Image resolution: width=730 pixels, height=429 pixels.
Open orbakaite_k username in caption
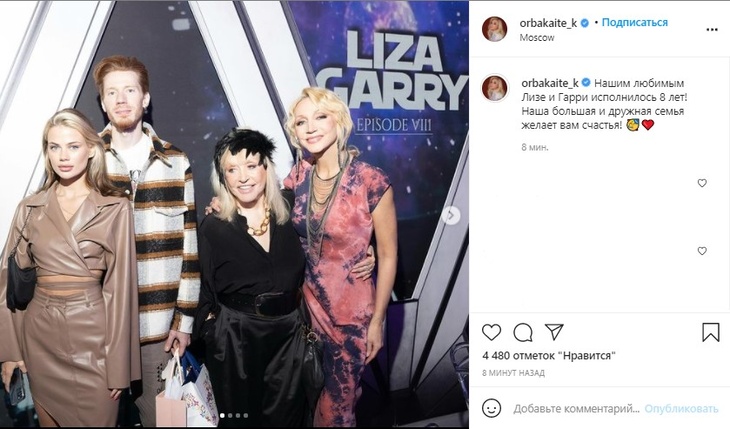[x=550, y=83]
